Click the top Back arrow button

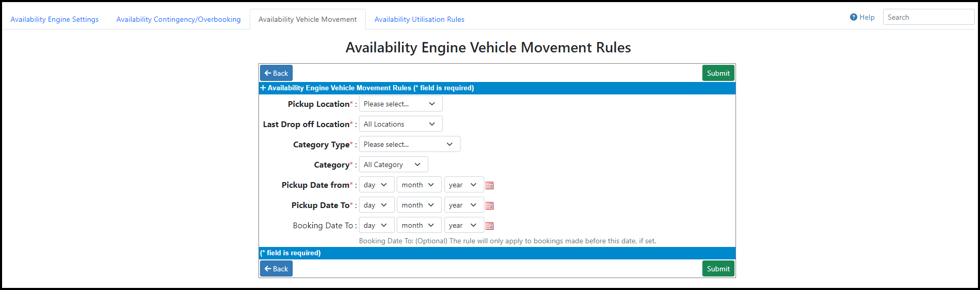click(276, 73)
